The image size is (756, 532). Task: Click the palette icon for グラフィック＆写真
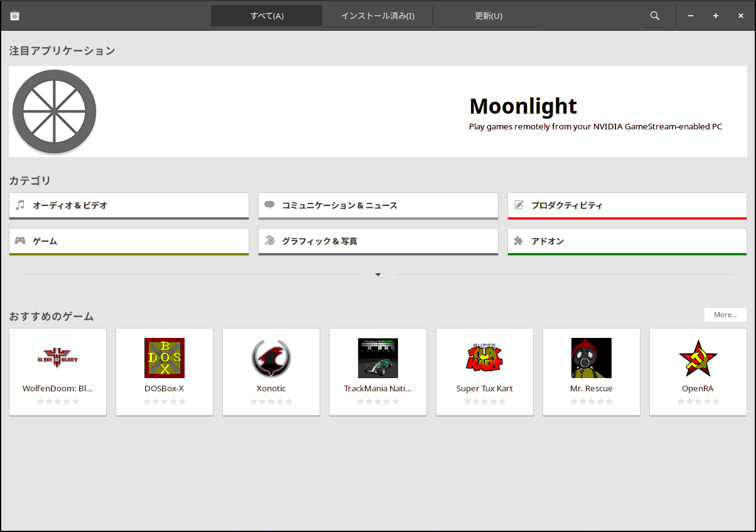[x=269, y=241]
